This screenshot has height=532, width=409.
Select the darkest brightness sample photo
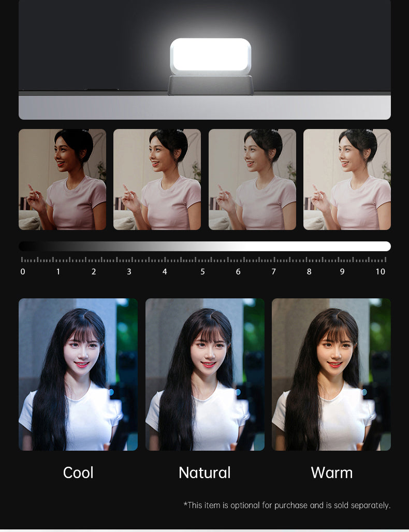pos(62,179)
